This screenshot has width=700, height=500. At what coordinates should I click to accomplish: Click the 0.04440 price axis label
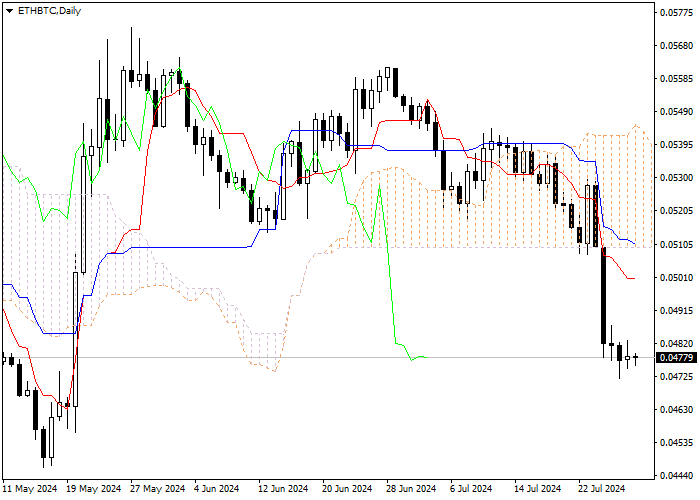click(x=676, y=475)
